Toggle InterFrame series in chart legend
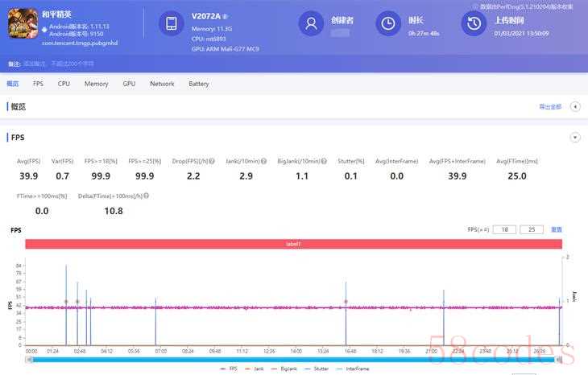The width and height of the screenshot is (588, 375). coord(354,369)
